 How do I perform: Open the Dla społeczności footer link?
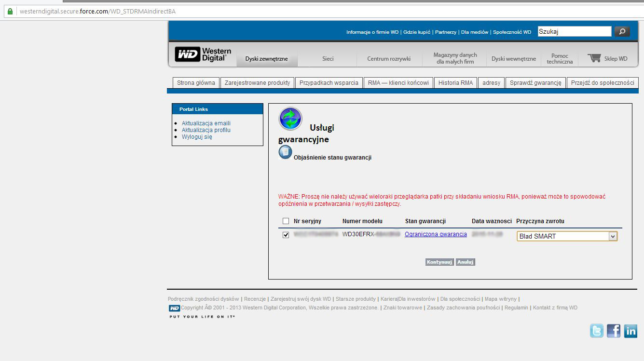[460, 299]
